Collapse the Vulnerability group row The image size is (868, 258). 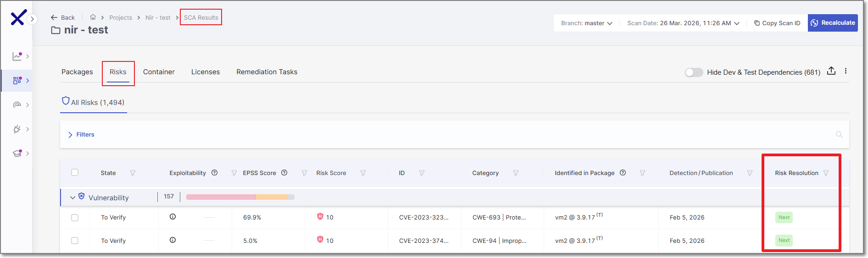[x=72, y=198]
